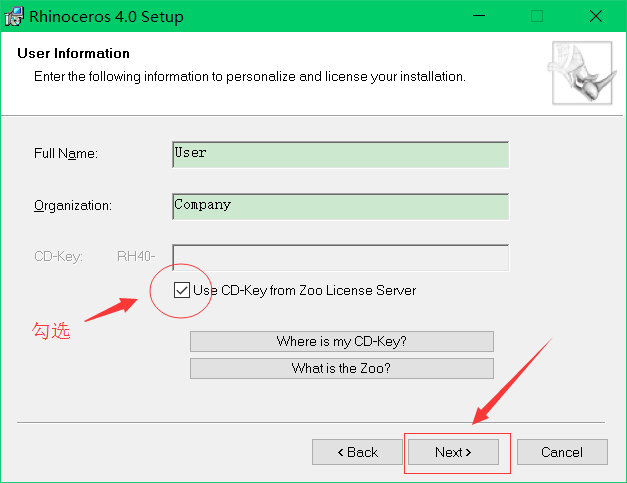Open the 'Where is my CD-Key?' help
The width and height of the screenshot is (627, 483).
pos(341,342)
